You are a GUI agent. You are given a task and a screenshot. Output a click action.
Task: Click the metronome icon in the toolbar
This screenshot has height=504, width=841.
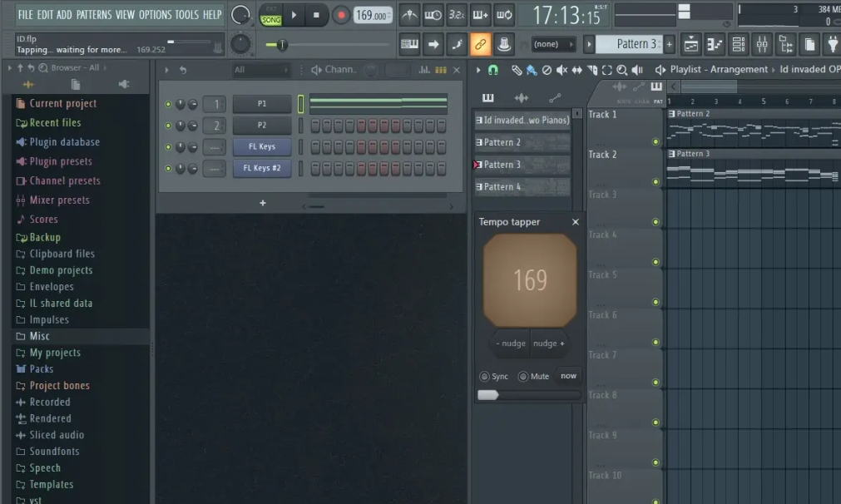(411, 14)
